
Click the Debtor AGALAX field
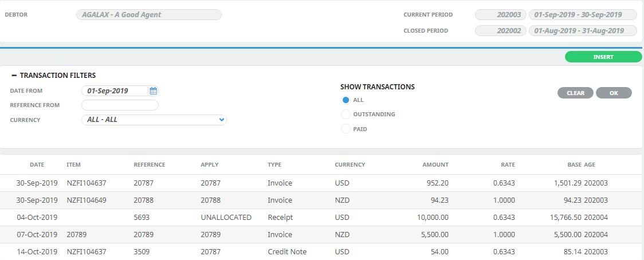[x=148, y=15]
